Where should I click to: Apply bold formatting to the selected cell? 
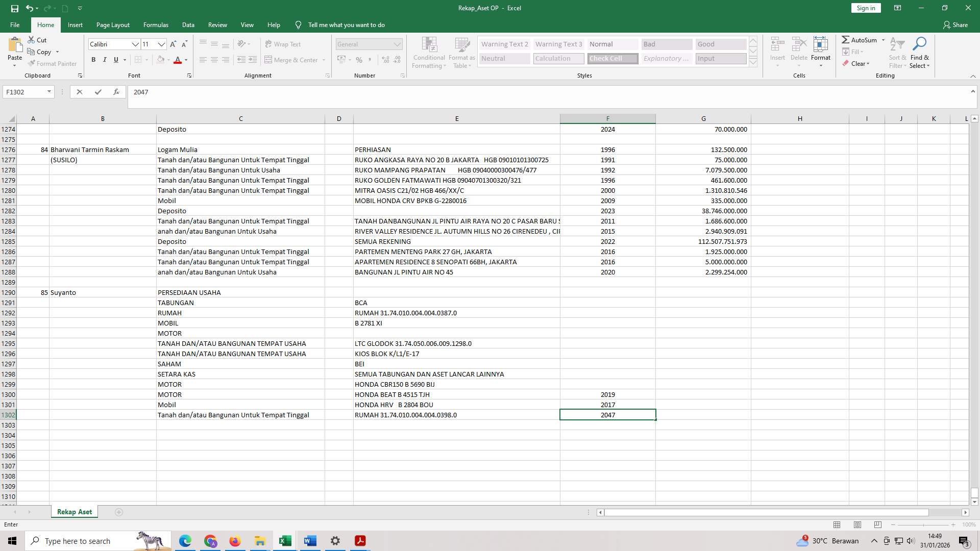(x=93, y=60)
